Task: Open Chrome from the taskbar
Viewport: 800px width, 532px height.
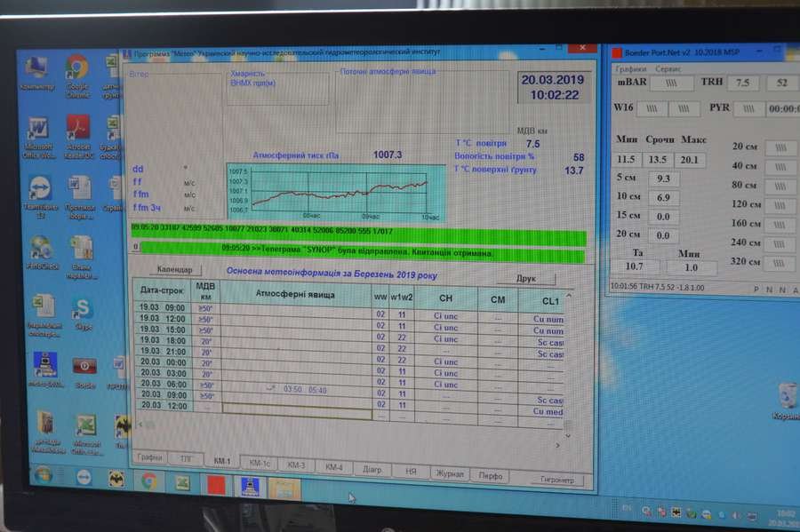Action: 148,480
